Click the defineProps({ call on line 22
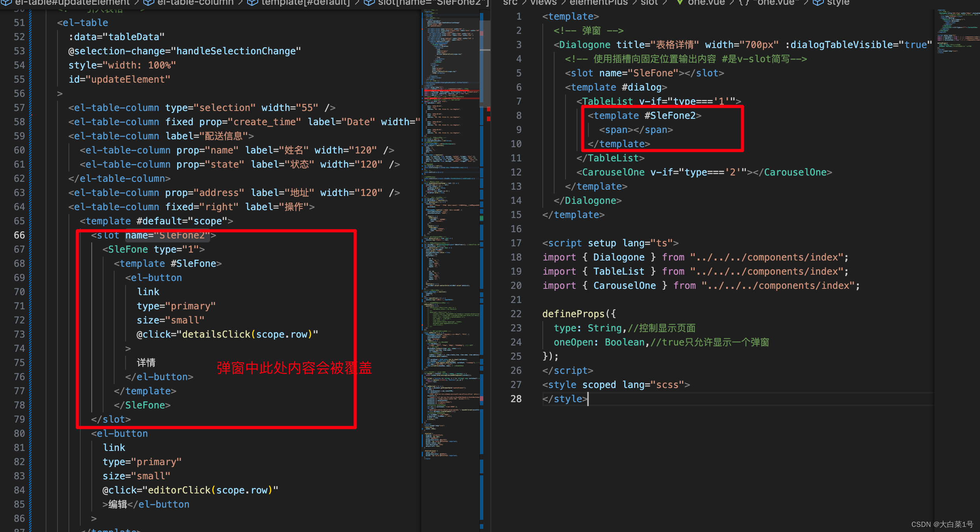This screenshot has height=532, width=980. (579, 314)
